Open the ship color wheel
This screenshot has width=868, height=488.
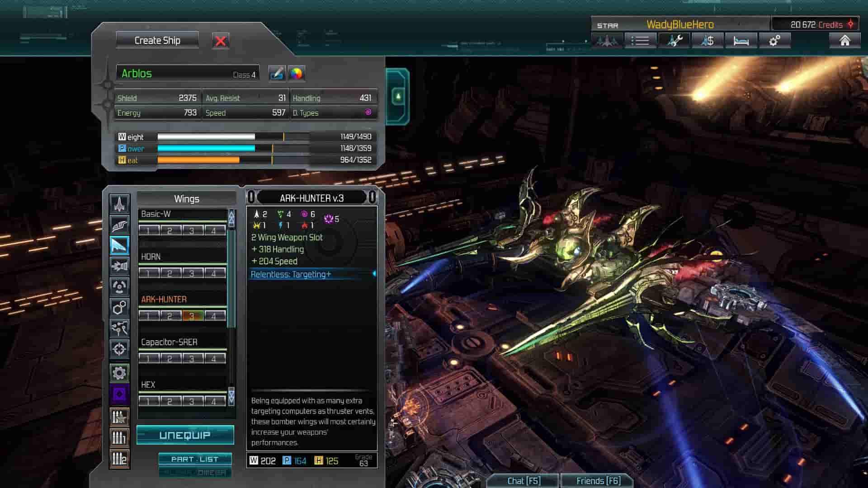tap(296, 73)
